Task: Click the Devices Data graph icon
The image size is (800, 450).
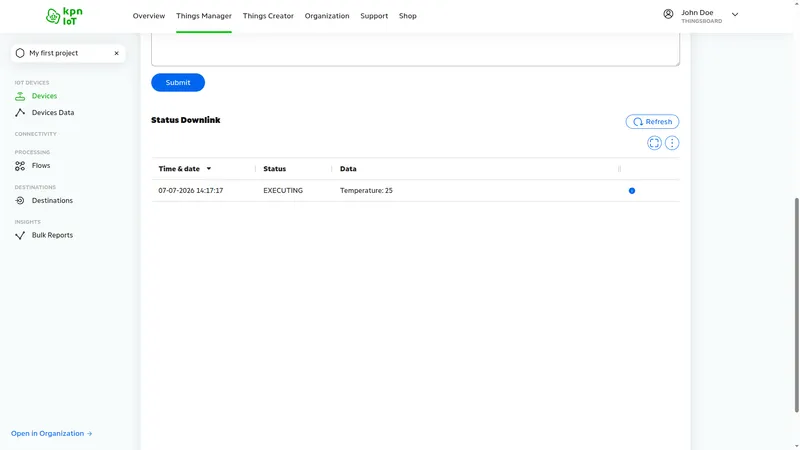Action: coord(20,113)
